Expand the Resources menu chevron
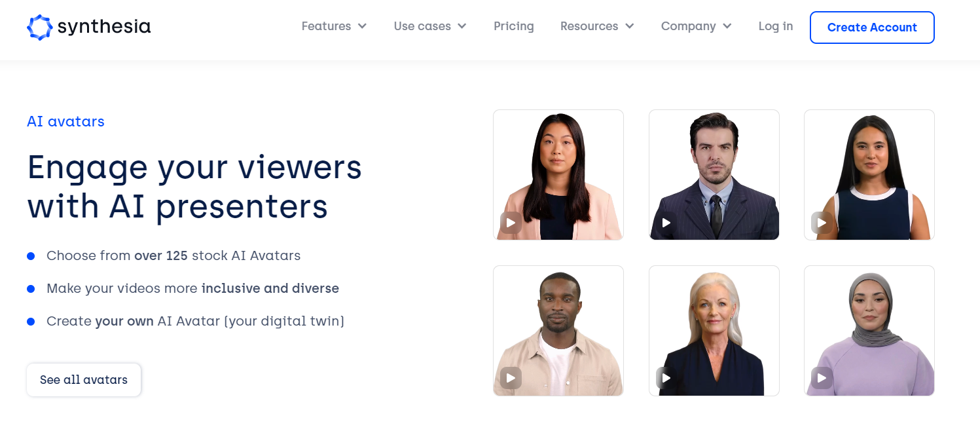Image resolution: width=980 pixels, height=433 pixels. point(630,26)
